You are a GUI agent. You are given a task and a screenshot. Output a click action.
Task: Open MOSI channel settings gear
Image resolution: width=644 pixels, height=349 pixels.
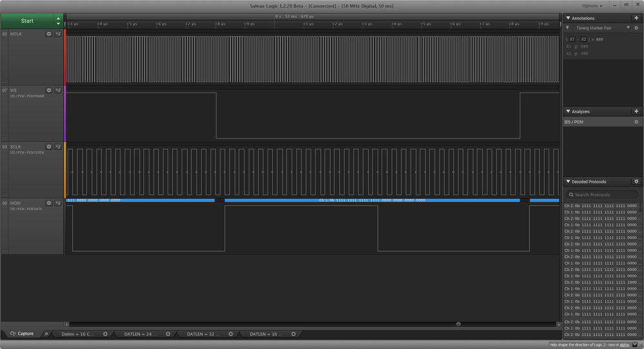(x=49, y=203)
